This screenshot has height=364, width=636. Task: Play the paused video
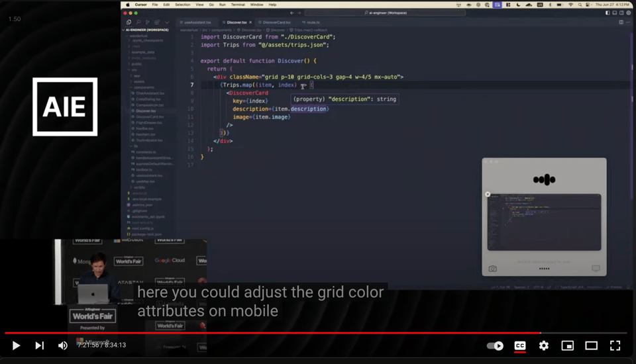coord(16,345)
